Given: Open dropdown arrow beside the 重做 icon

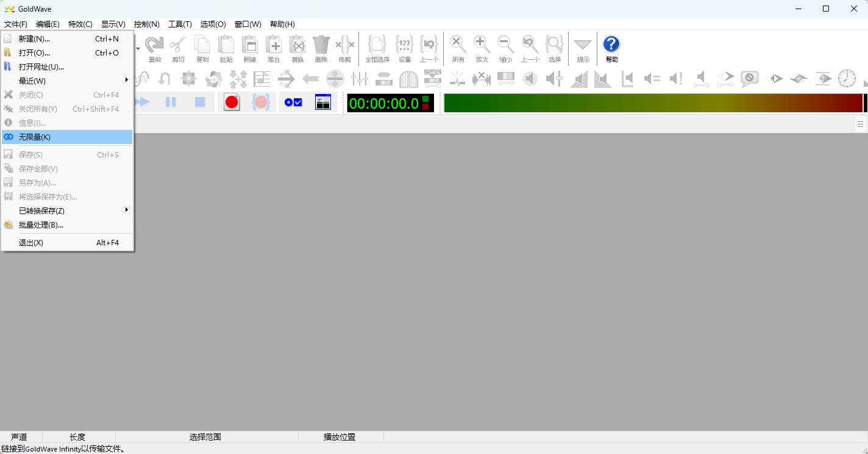Looking at the screenshot, I should pyautogui.click(x=138, y=48).
